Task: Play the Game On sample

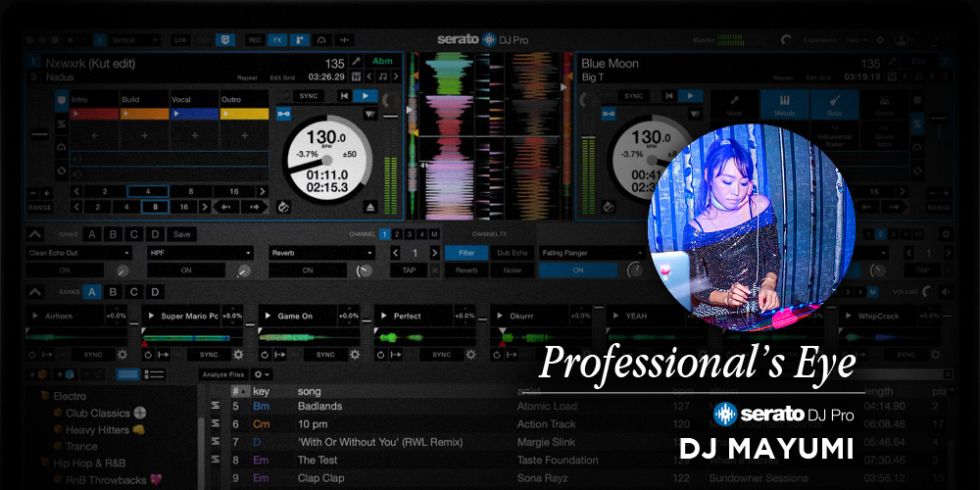Action: pyautogui.click(x=268, y=317)
